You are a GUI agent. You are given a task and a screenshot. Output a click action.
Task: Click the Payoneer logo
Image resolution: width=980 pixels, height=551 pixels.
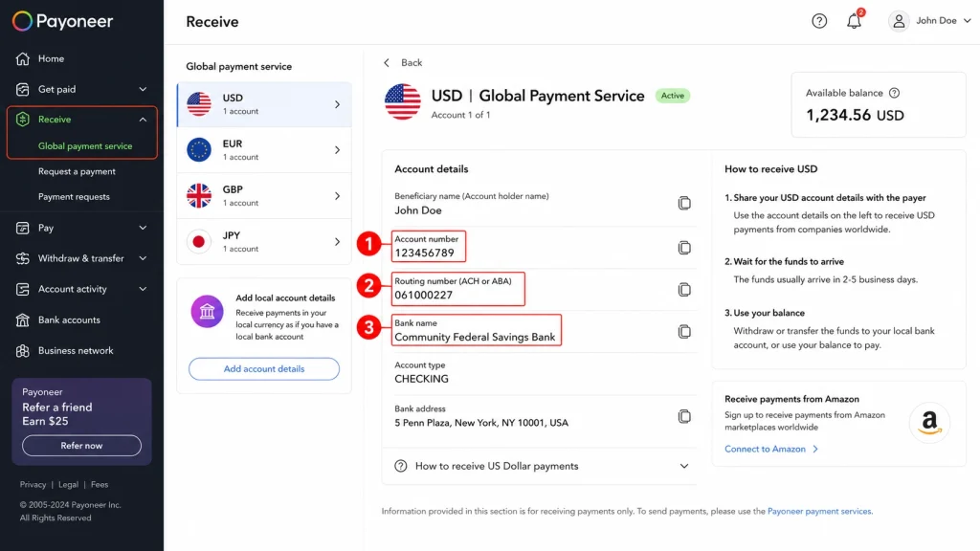[x=62, y=21]
